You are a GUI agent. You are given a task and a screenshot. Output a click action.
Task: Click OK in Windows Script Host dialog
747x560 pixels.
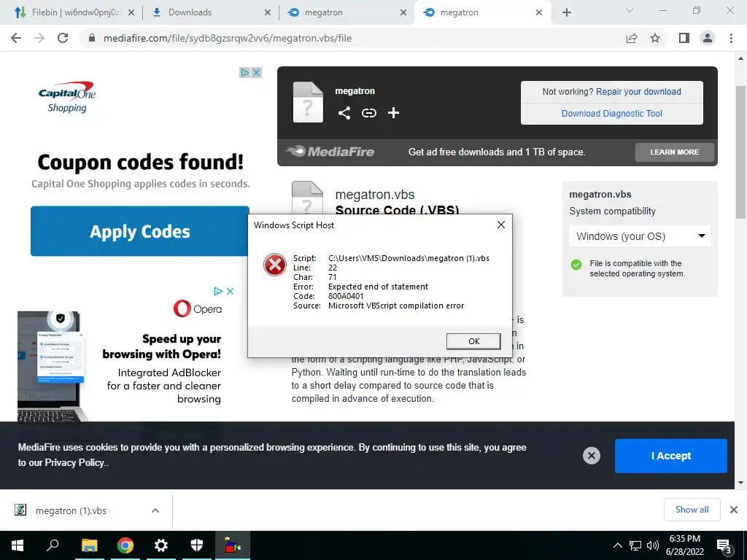(x=473, y=341)
